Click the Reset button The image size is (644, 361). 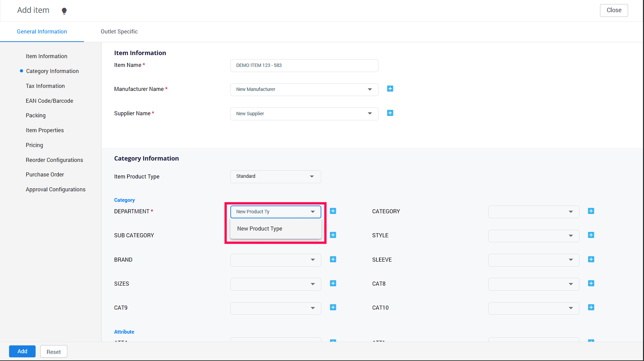[x=53, y=352]
